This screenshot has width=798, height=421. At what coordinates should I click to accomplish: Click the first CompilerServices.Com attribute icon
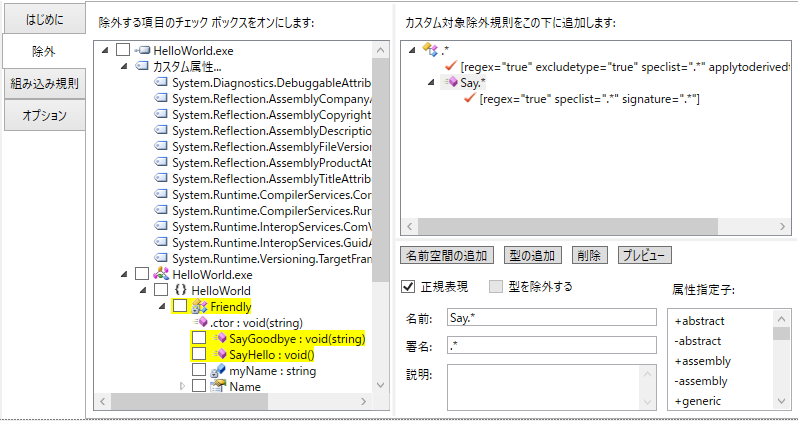point(161,194)
